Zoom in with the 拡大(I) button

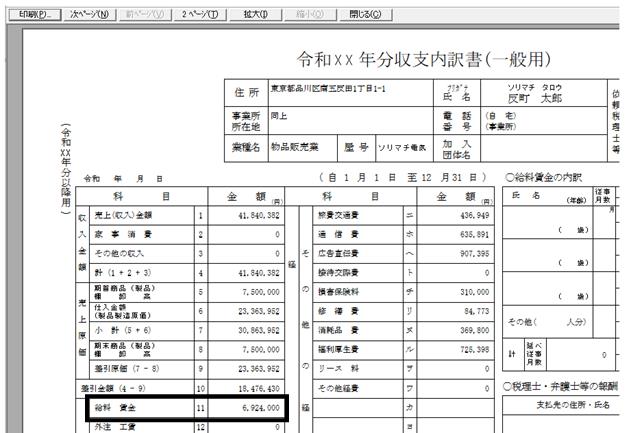(x=255, y=15)
